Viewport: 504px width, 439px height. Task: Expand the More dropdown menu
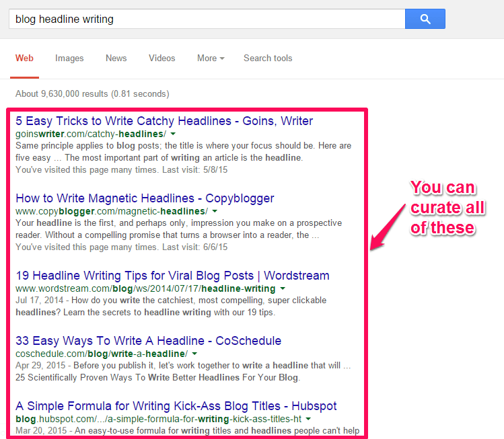(x=211, y=58)
